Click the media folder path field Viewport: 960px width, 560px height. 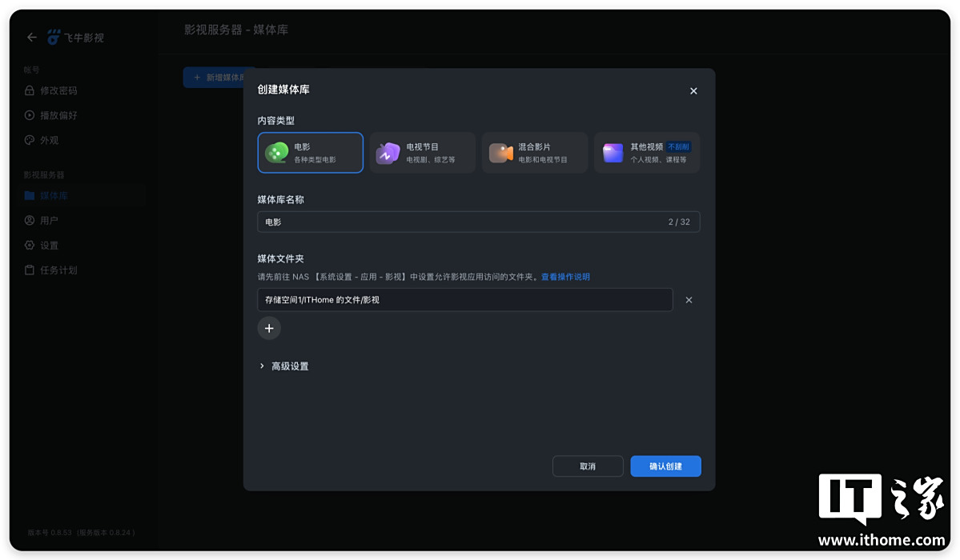(x=464, y=300)
